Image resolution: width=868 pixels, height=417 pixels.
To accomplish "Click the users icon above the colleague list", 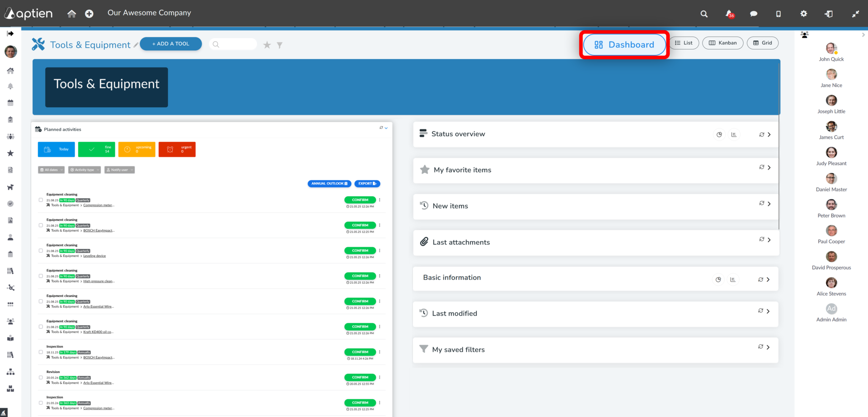I will (805, 35).
